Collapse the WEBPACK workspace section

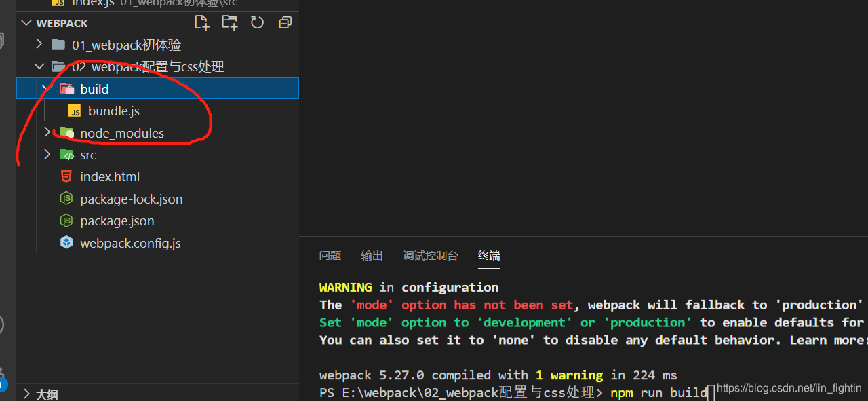[26, 23]
